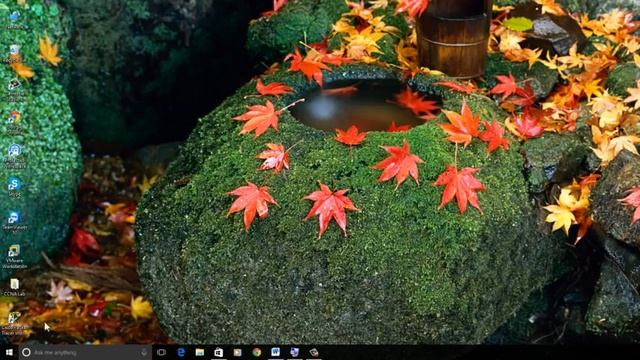Click the taskbar icon right of Word

point(294,352)
